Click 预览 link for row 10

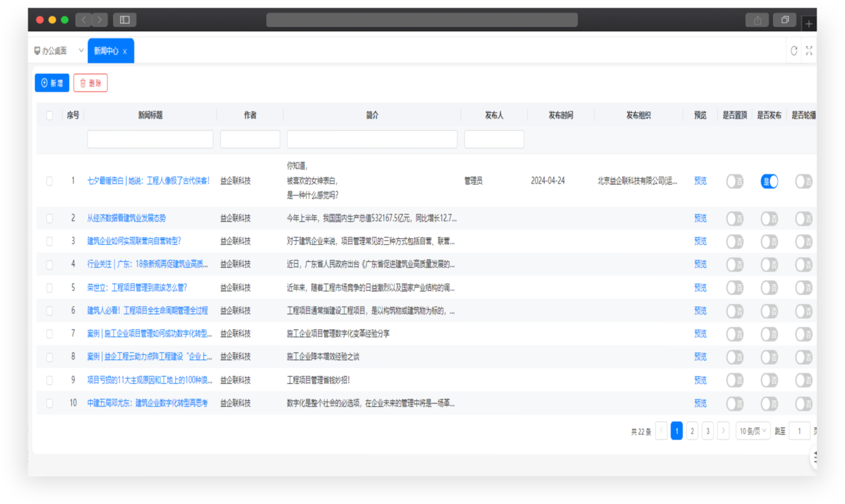click(700, 403)
